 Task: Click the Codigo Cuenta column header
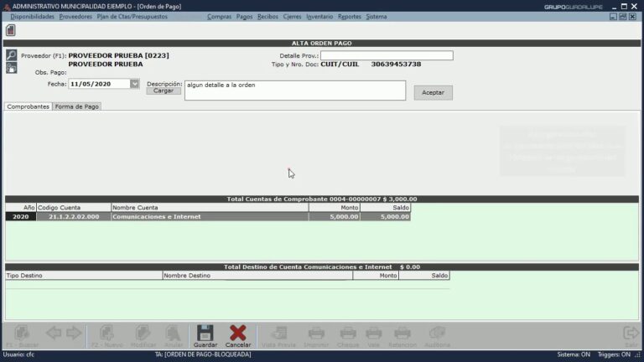click(x=74, y=208)
